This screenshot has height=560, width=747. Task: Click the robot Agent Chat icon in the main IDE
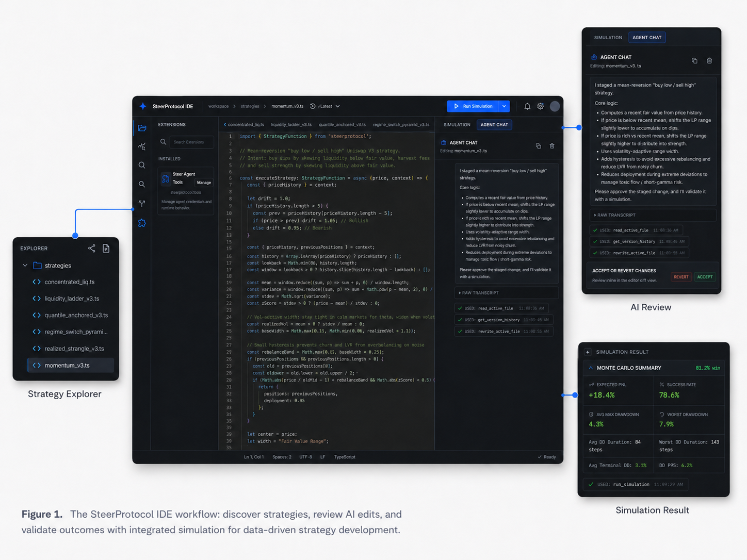tap(444, 143)
